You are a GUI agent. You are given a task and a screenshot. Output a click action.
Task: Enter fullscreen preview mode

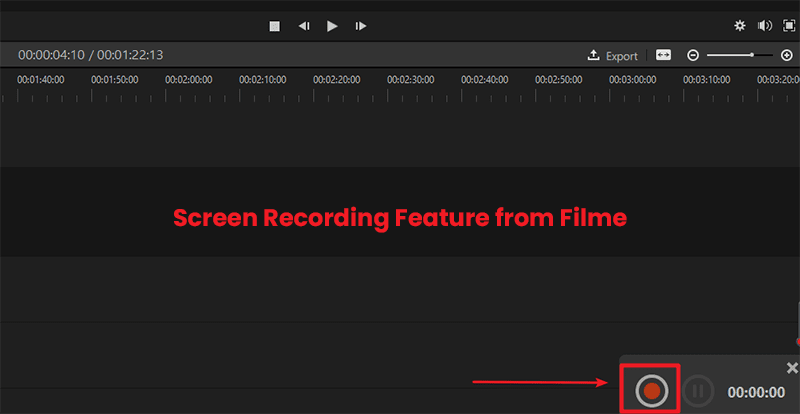[x=789, y=26]
